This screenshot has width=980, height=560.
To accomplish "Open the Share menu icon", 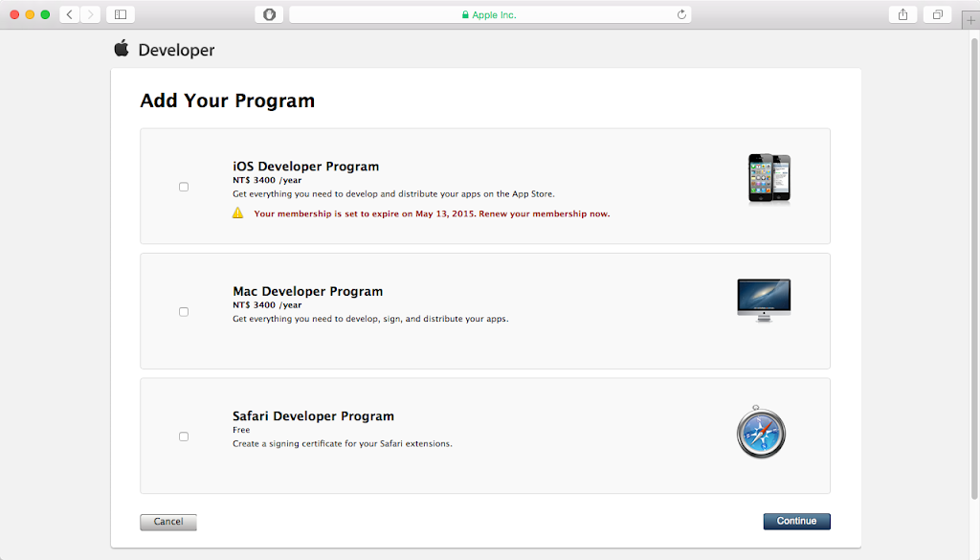I will (x=902, y=14).
